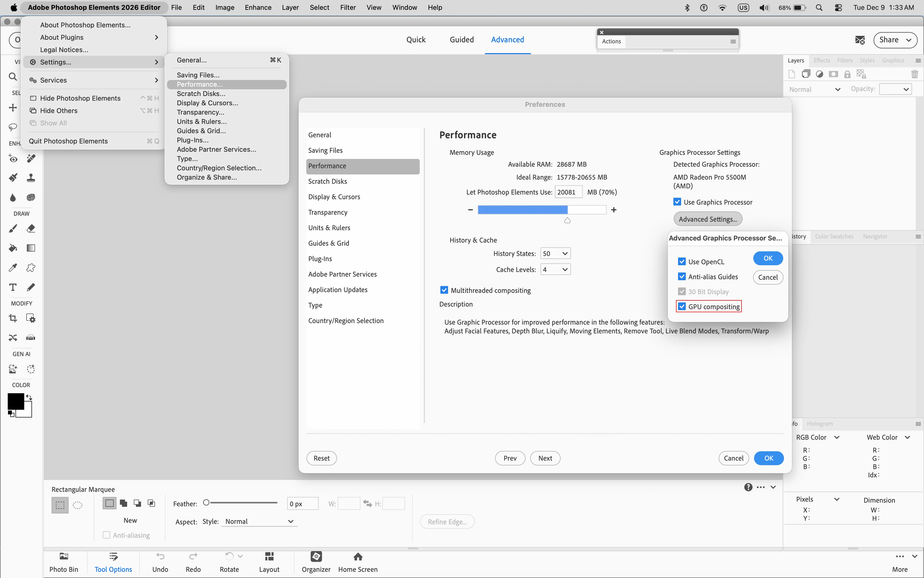Select the Move tool

[13, 108]
